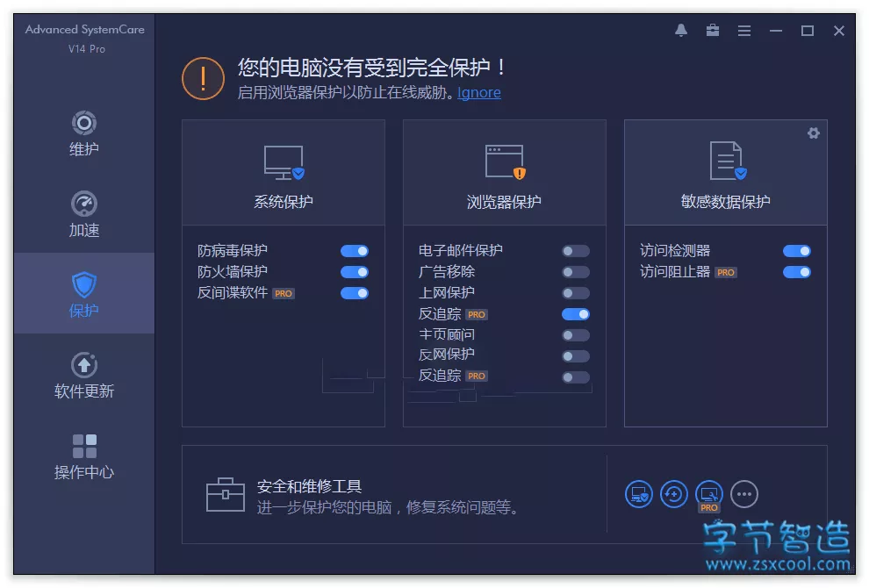869x588 pixels.
Task: Click the Ignore link
Action: click(479, 92)
